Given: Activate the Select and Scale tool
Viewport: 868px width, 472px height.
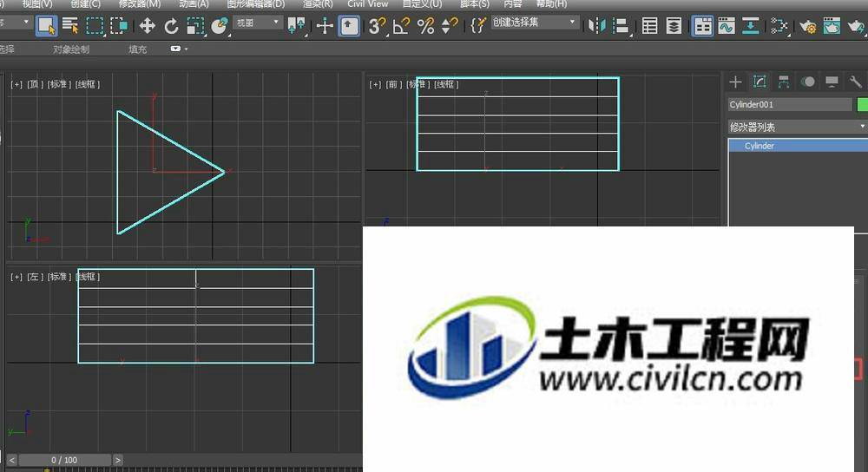Looking at the screenshot, I should coord(195,26).
